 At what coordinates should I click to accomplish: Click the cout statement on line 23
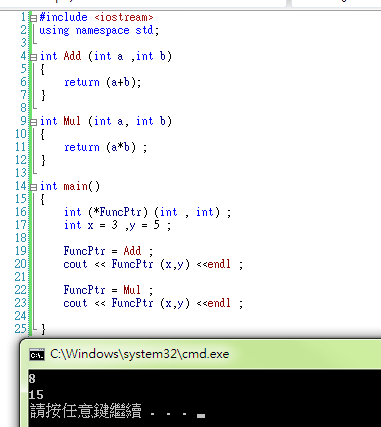click(153, 303)
